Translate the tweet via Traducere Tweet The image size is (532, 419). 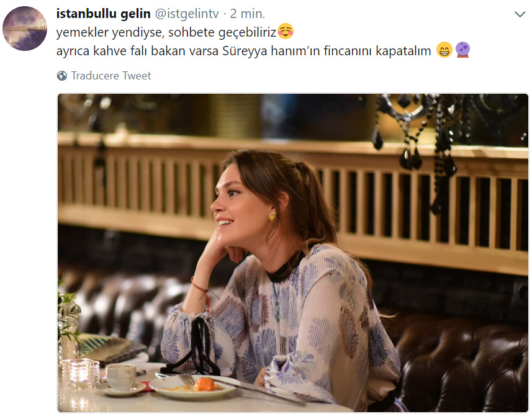point(111,76)
